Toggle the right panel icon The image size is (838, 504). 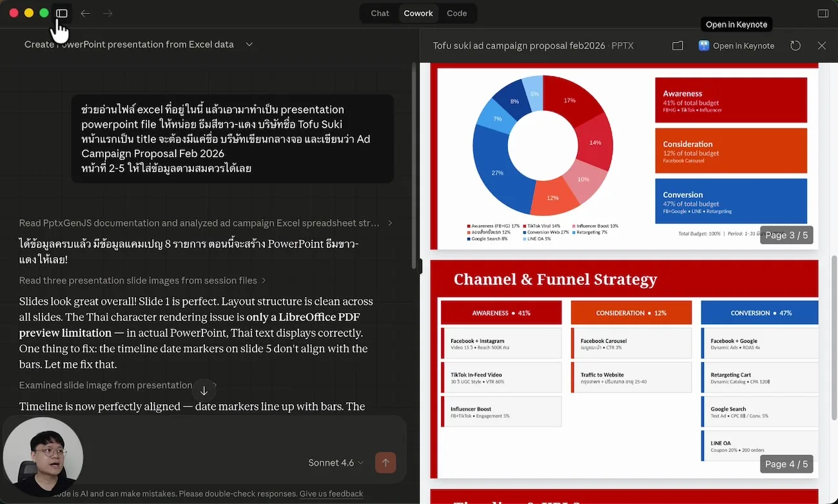click(823, 13)
